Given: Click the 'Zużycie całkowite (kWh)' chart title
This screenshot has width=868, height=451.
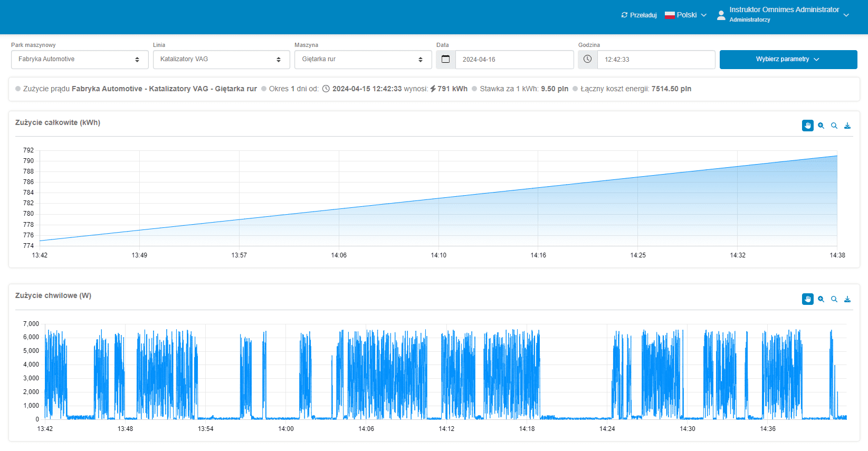Looking at the screenshot, I should [x=58, y=122].
